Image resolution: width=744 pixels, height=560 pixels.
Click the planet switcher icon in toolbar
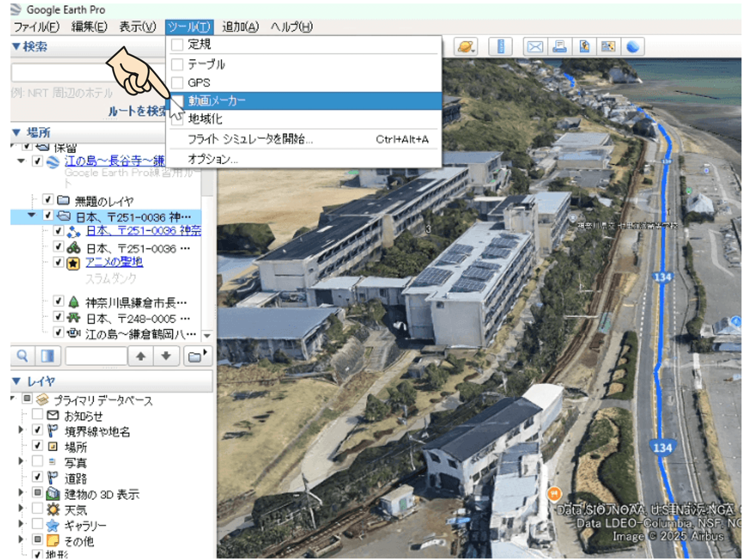pyautogui.click(x=466, y=47)
